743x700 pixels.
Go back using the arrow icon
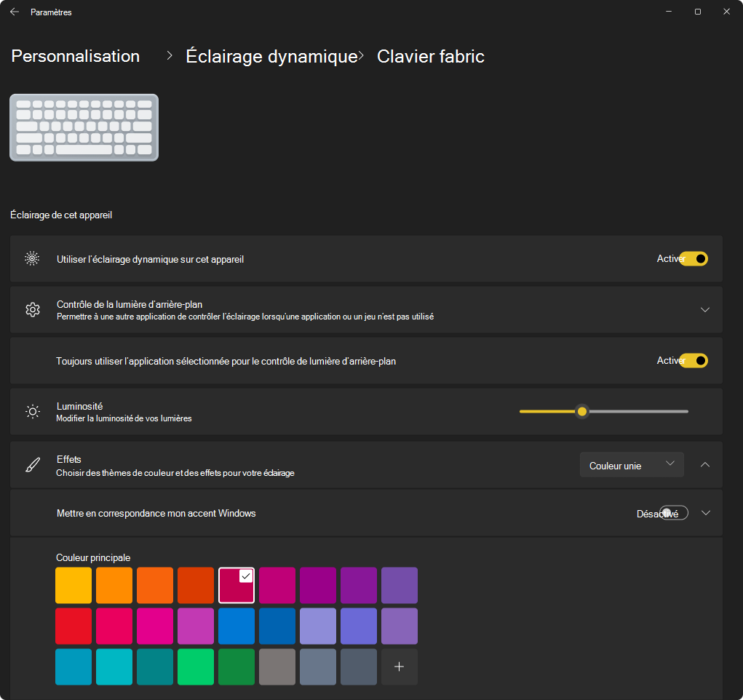coord(15,12)
